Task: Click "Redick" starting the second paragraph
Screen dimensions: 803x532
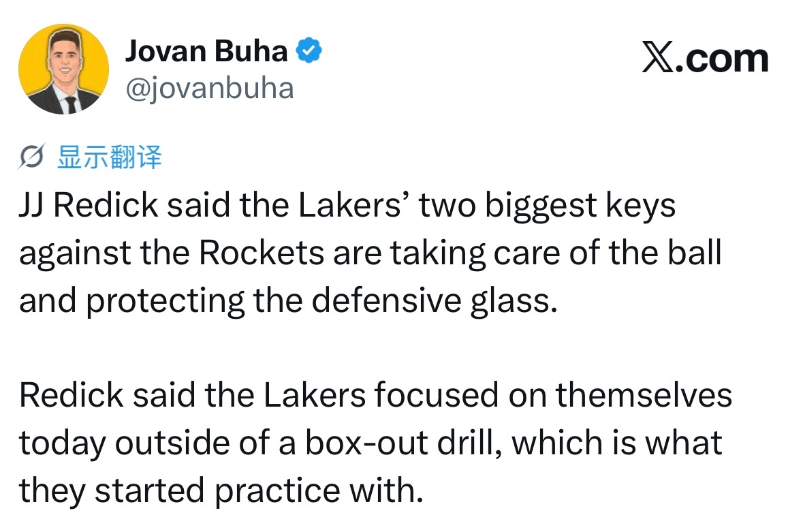Action: pos(72,395)
